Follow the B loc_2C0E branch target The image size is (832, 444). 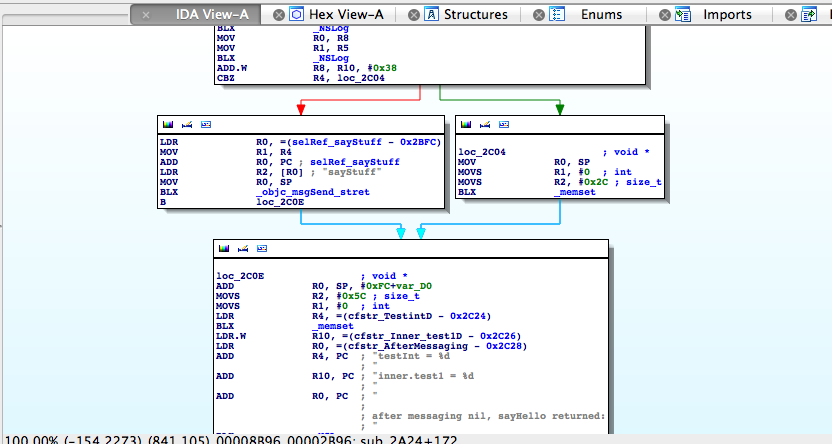(280, 202)
